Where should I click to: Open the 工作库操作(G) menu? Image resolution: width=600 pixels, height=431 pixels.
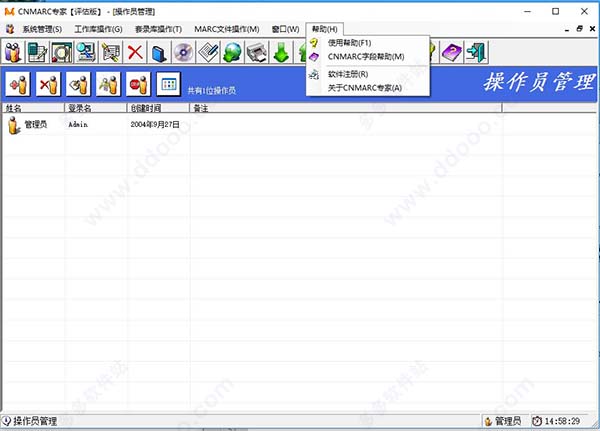click(x=98, y=29)
